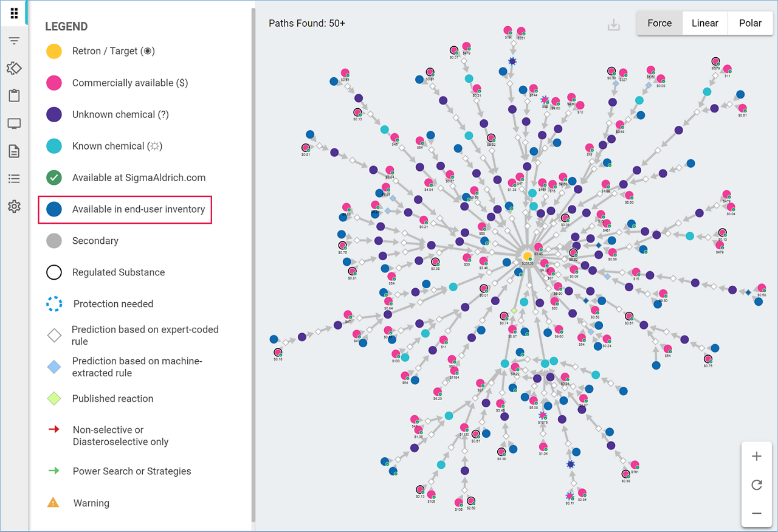Click the tags icon in the sidebar

coord(14,68)
